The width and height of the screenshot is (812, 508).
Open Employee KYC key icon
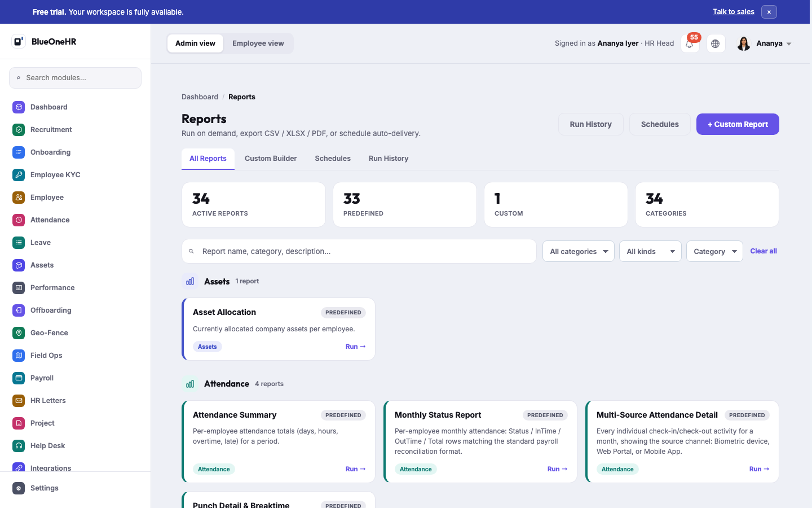tap(19, 174)
